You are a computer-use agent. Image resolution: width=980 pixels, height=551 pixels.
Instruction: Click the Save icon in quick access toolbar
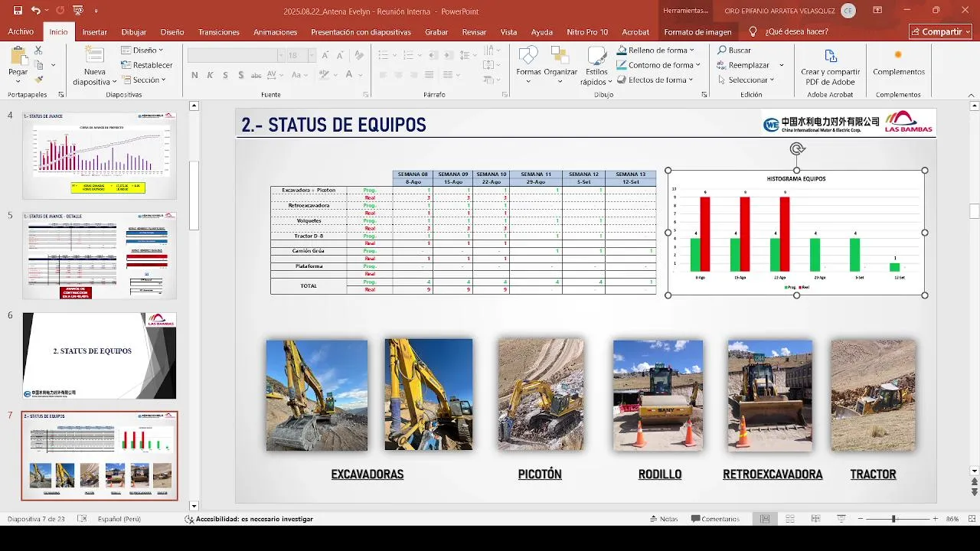pos(18,11)
